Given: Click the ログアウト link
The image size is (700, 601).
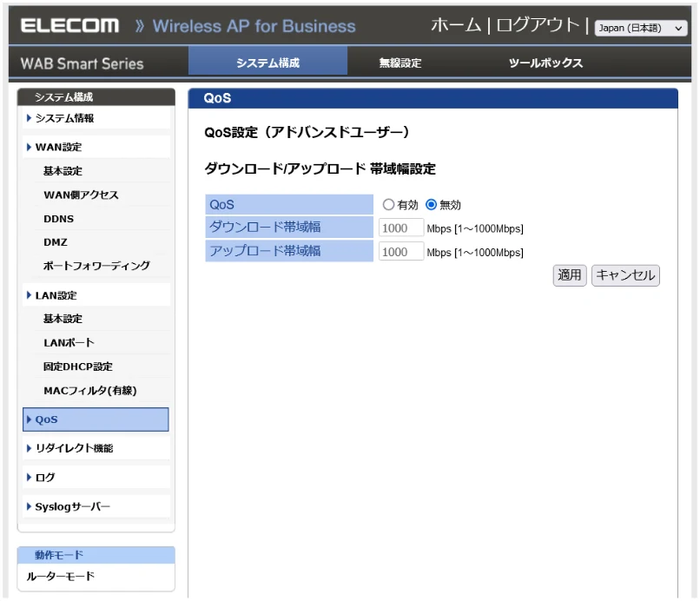Looking at the screenshot, I should [x=538, y=25].
